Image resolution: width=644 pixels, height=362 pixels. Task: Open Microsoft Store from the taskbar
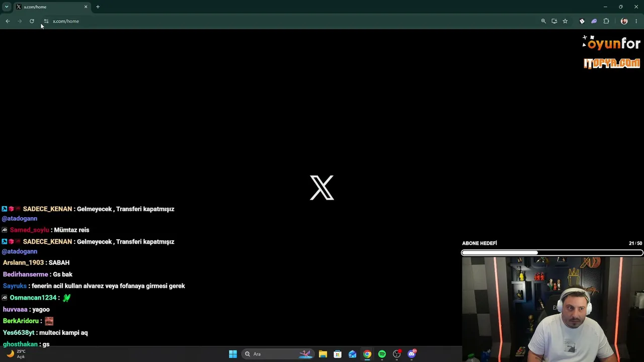(338, 354)
